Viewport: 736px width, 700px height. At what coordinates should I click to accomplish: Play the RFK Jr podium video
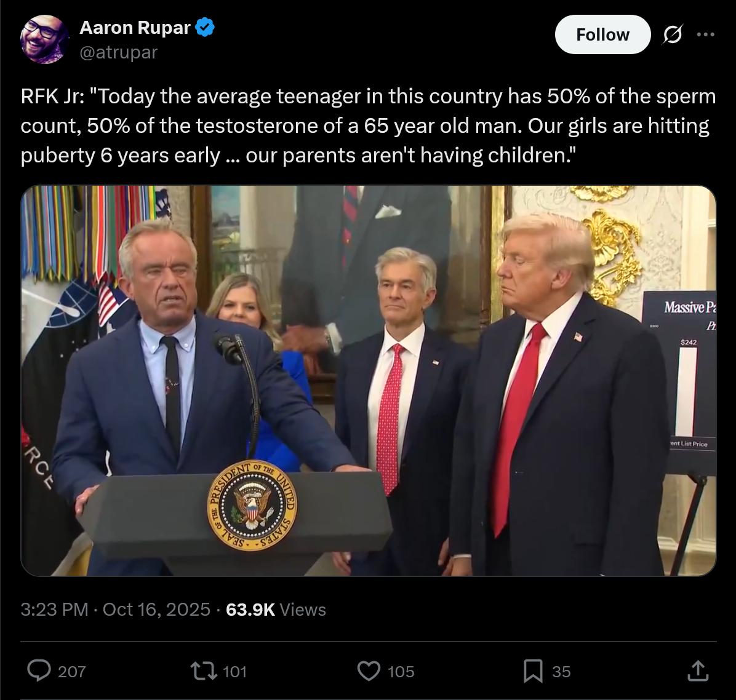click(x=369, y=381)
